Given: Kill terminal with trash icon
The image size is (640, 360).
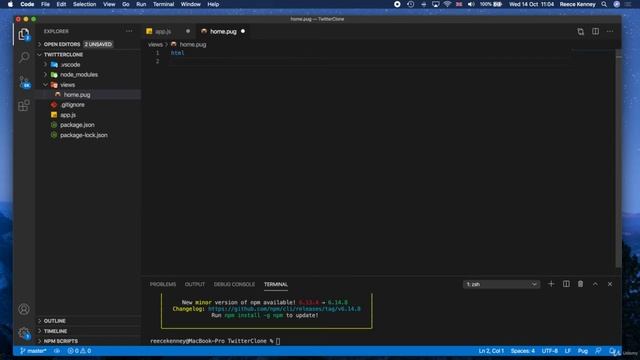Looking at the screenshot, I should (x=580, y=284).
